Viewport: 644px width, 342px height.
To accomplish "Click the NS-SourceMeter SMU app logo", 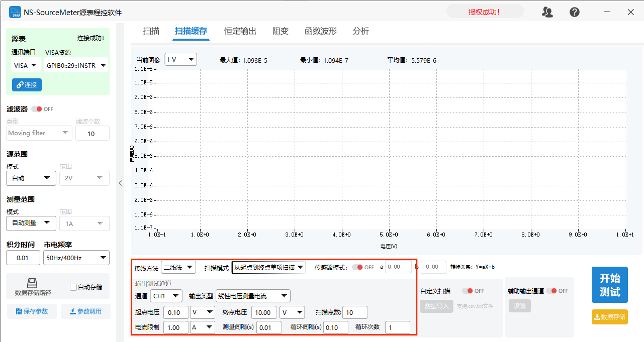I will 15,12.
